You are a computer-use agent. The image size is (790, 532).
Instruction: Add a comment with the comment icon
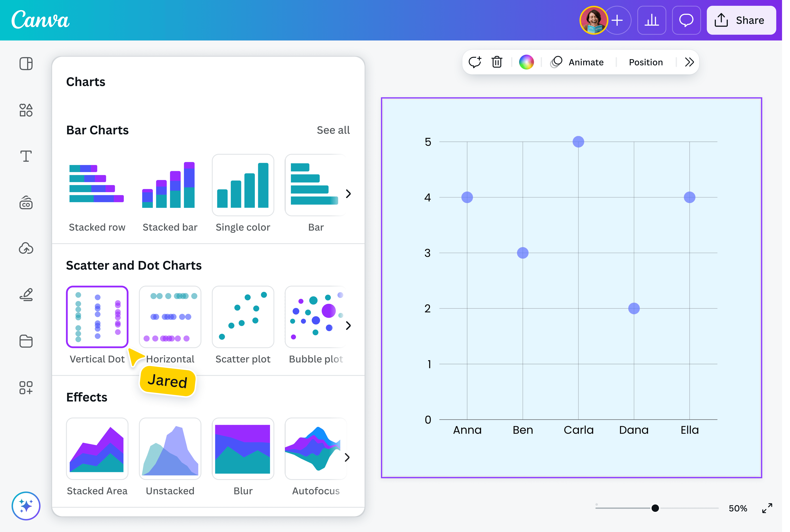tap(475, 62)
